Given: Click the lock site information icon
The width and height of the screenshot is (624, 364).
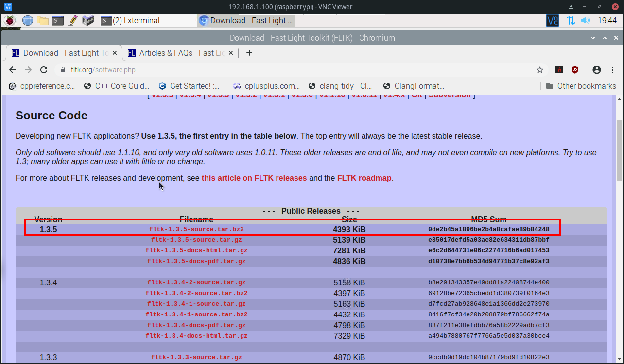Looking at the screenshot, I should pos(63,70).
